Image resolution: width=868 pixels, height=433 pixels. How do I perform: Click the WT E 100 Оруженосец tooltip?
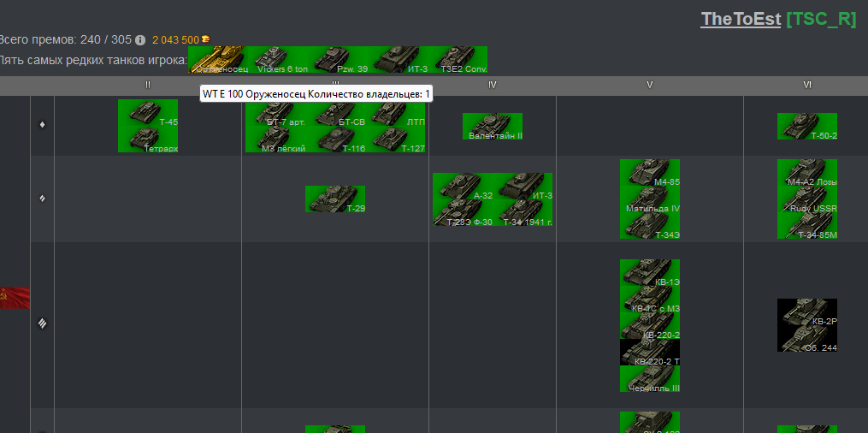tap(316, 94)
